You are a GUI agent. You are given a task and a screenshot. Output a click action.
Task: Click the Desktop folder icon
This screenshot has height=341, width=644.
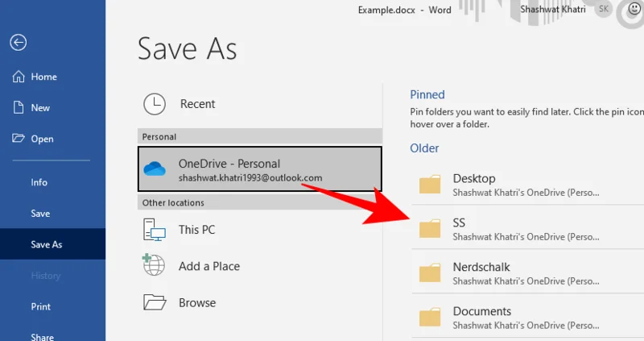(x=430, y=185)
